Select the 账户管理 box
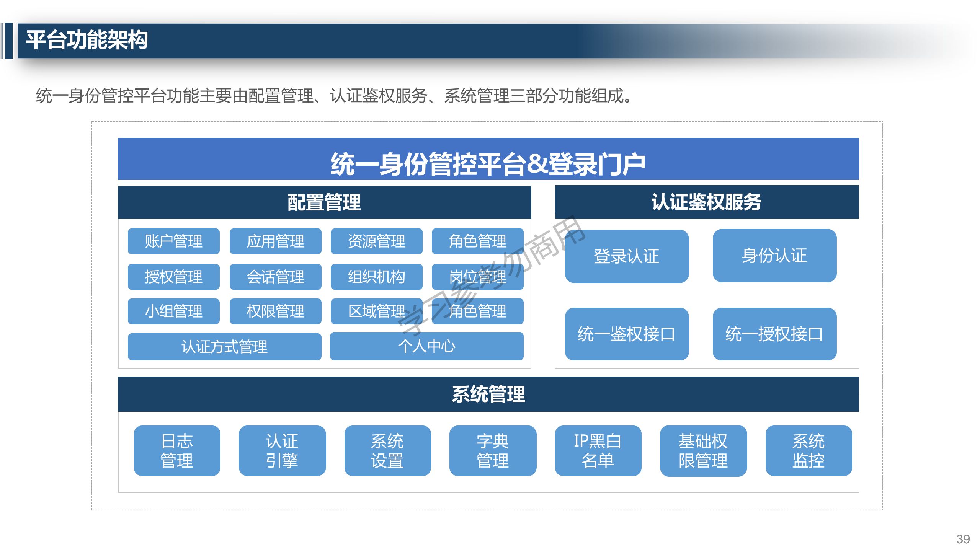The image size is (980, 551). coord(174,241)
